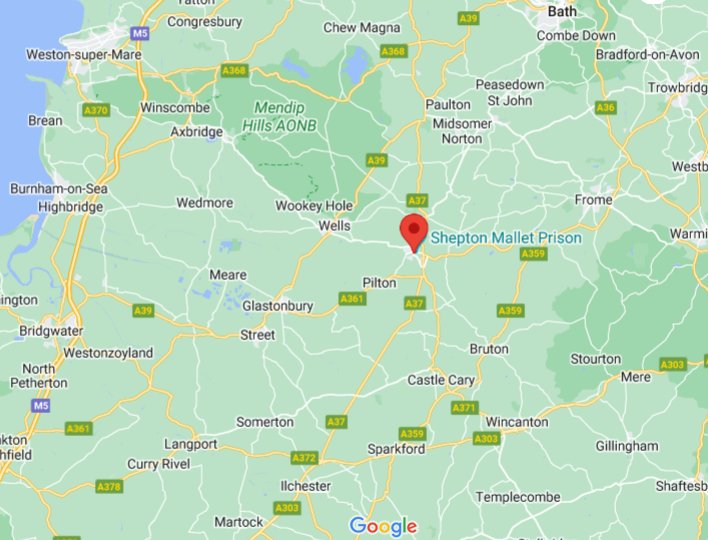The image size is (708, 540).
Task: Select the Mendip Hills AONB label
Action: pyautogui.click(x=279, y=116)
